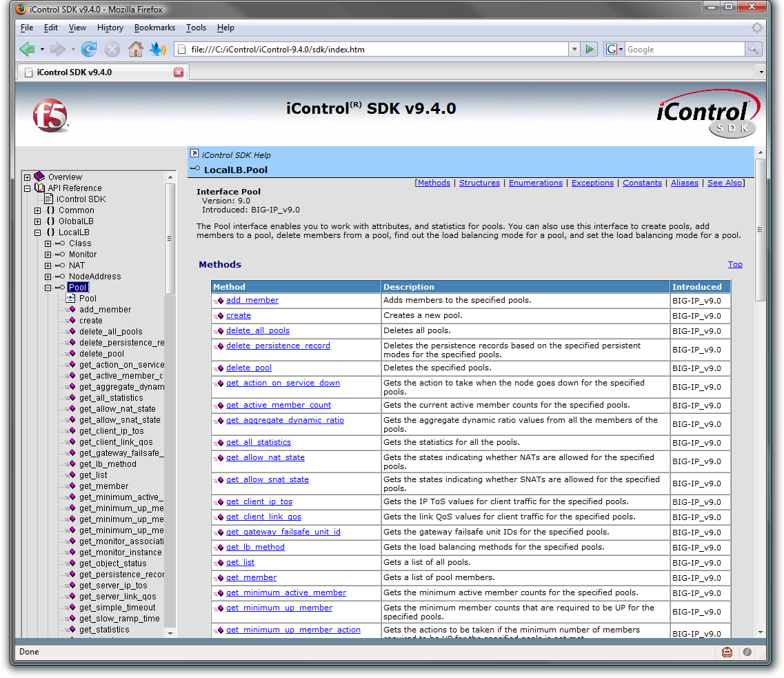Jump to the Constants section link
Viewport: 784px width, 678px height.
pos(642,183)
